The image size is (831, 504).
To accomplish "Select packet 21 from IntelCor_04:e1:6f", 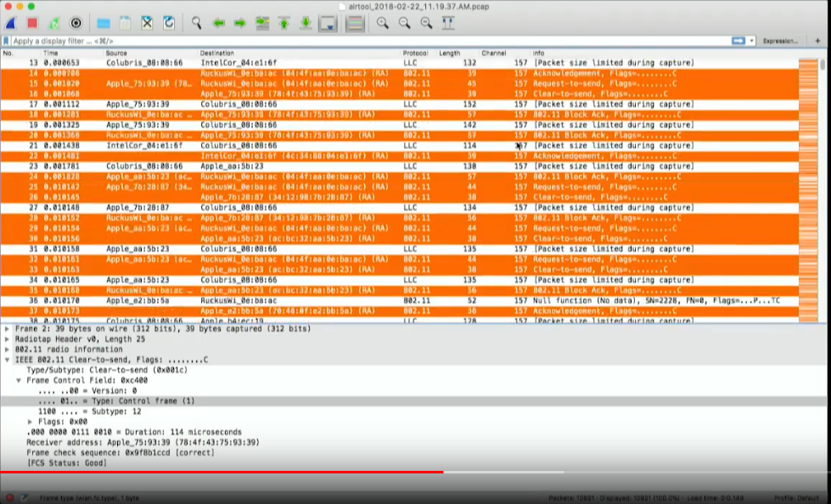I will click(399, 146).
